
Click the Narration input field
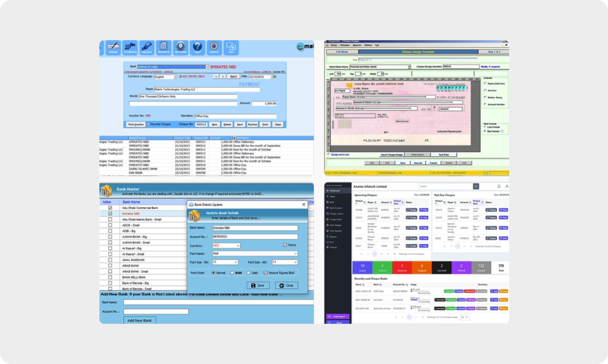coord(235,116)
